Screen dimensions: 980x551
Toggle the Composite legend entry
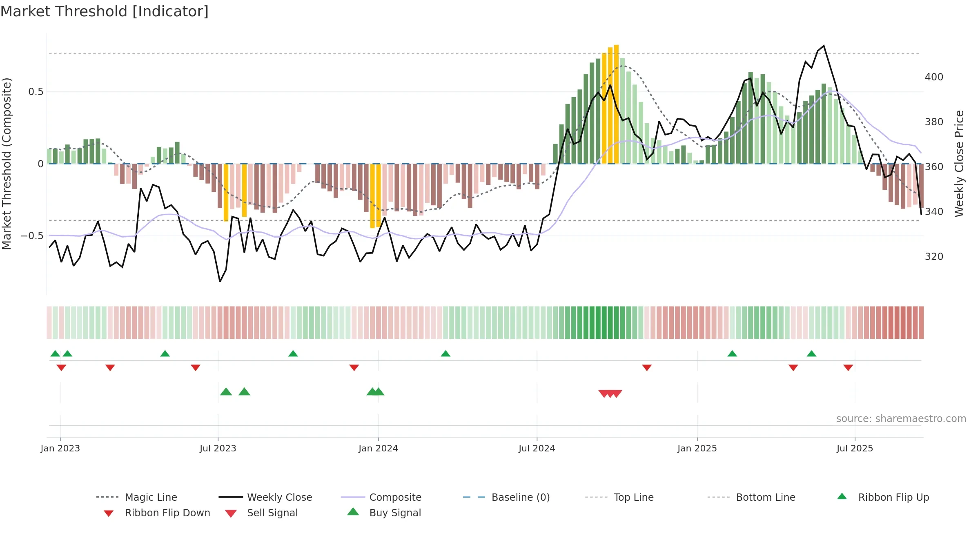pyautogui.click(x=381, y=497)
